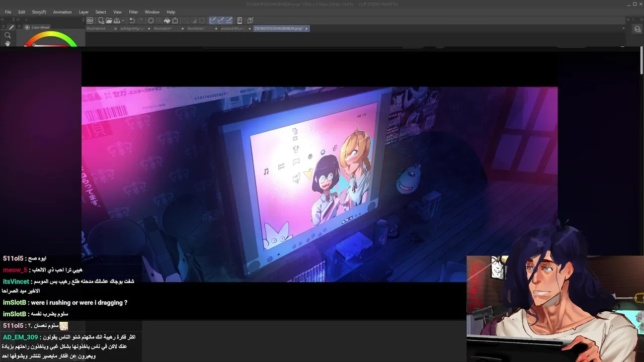
Task: Expand the canvas tab list dropdown chevron
Action: pos(623,29)
